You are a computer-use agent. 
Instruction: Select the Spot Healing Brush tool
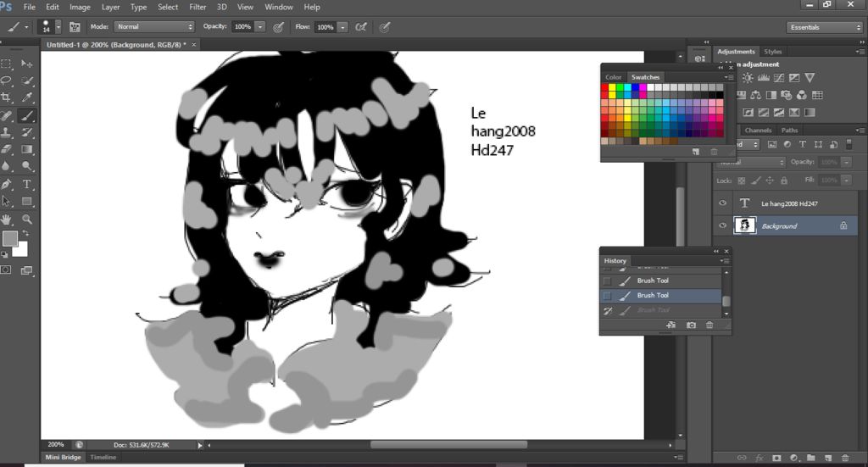6,115
